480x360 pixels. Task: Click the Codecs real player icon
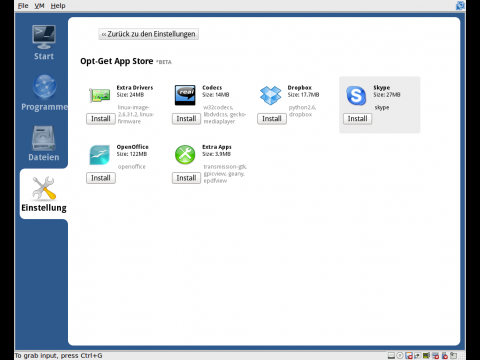coord(185,95)
